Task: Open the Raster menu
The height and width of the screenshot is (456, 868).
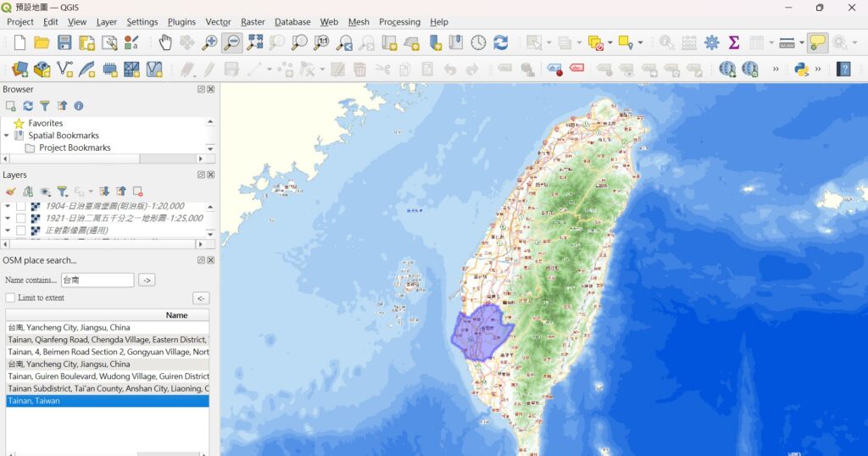Action: [x=253, y=22]
